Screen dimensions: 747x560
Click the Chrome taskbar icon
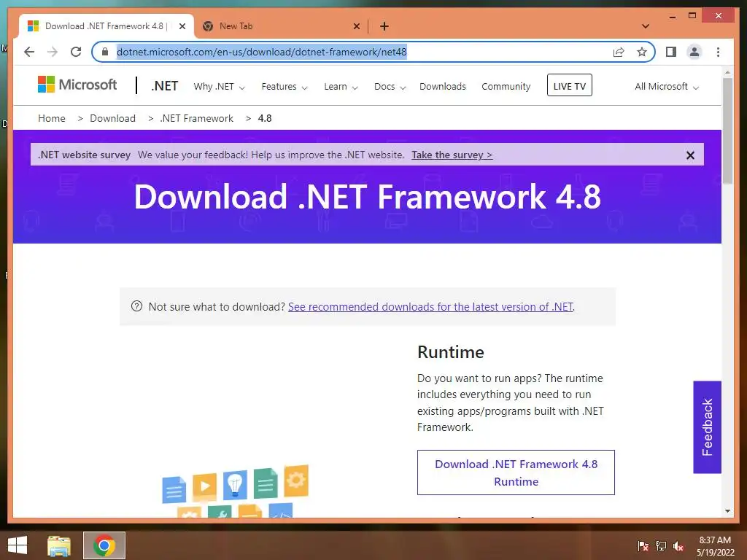[104, 545]
